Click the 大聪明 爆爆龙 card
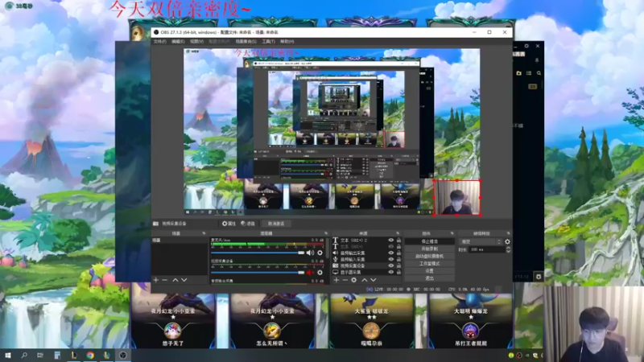 point(471,320)
